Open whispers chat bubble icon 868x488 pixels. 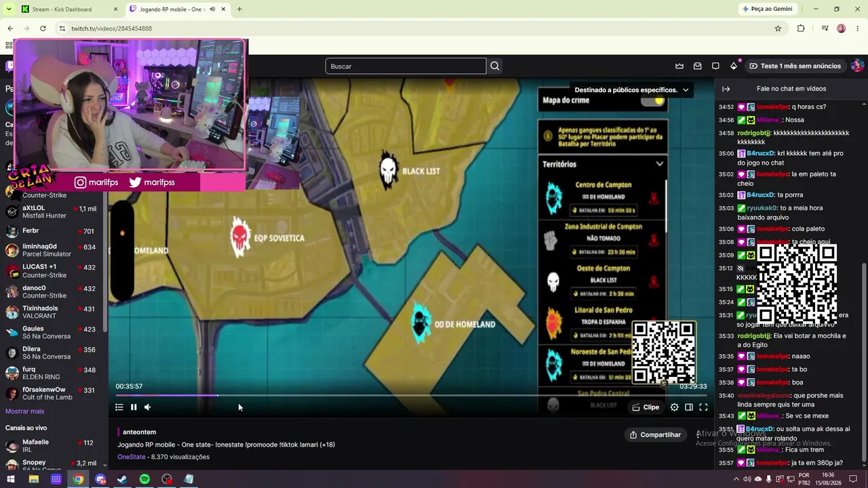tap(715, 66)
